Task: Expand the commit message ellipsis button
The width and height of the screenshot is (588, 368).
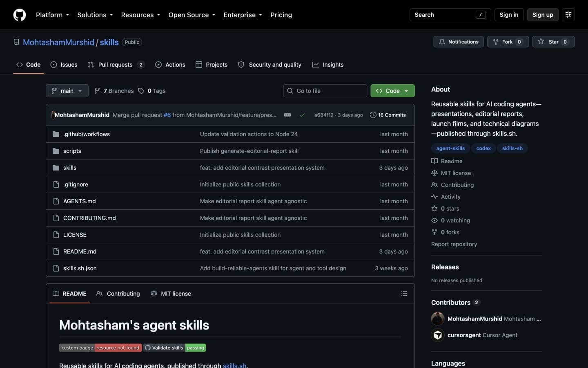Action: [287, 115]
